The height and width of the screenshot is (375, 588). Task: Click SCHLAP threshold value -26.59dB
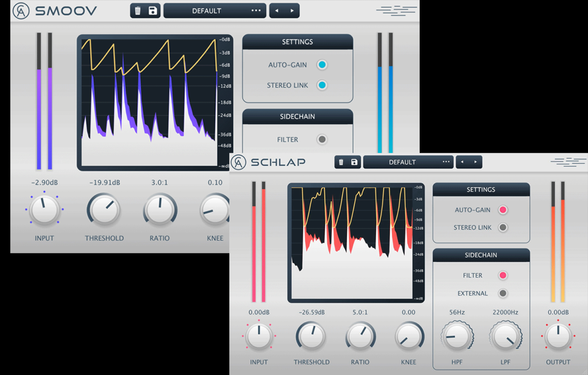pos(312,312)
